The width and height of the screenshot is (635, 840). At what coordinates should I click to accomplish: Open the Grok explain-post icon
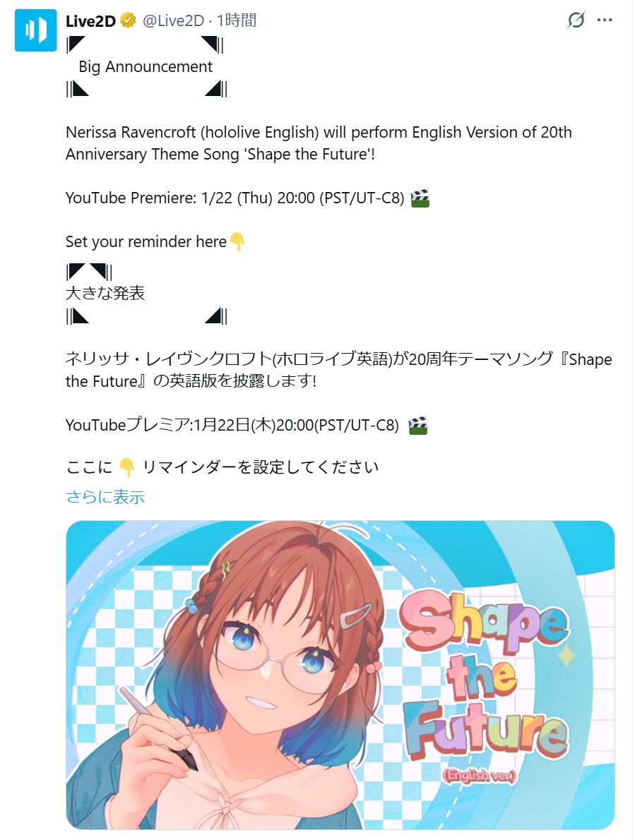pos(576,20)
